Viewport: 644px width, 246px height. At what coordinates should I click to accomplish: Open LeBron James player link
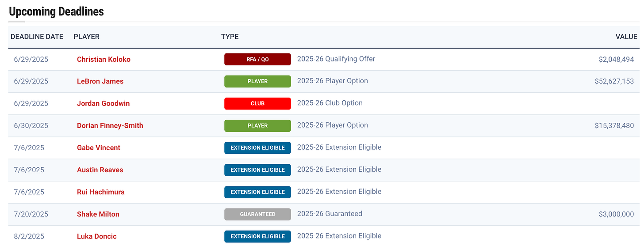[100, 81]
